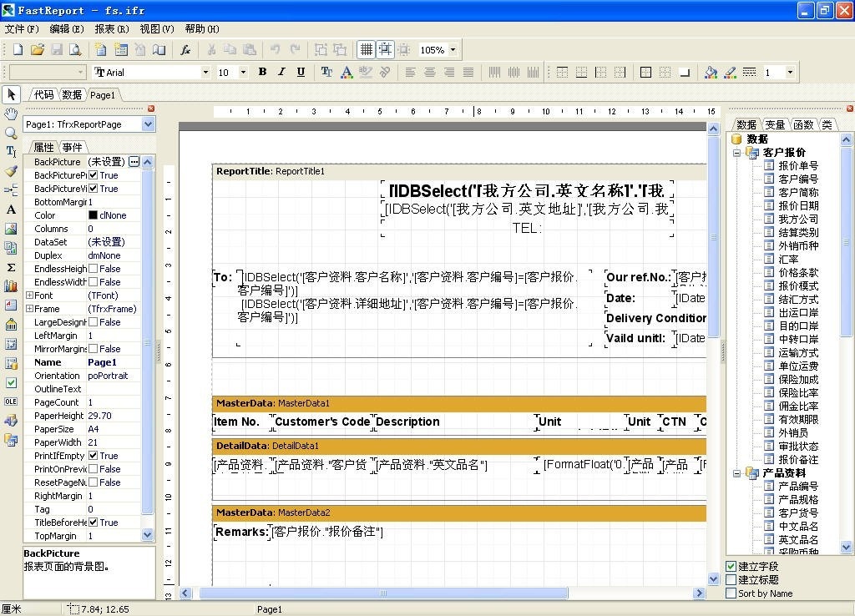Switch to the 变量 tab in data panel

pos(775,125)
